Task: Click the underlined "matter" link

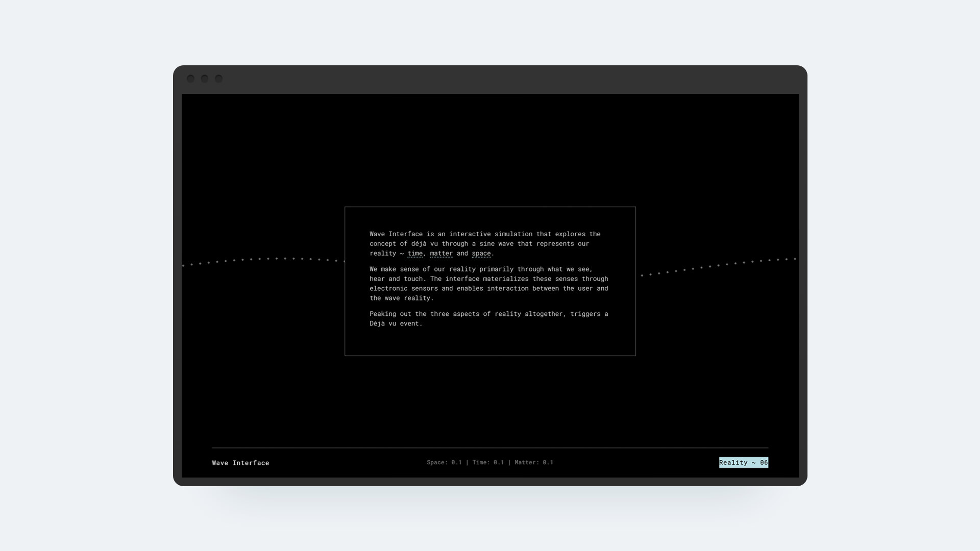Action: tap(441, 253)
